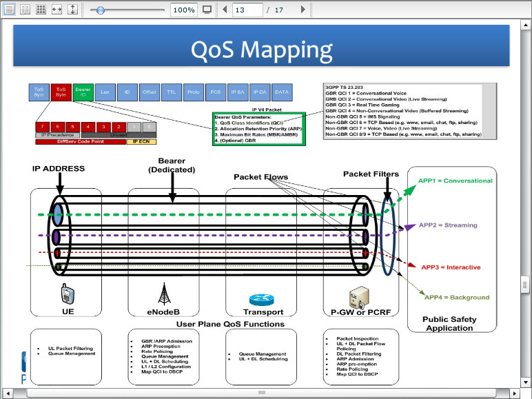Image resolution: width=532 pixels, height=399 pixels.
Task: Click 'Bearer (Dedicated)' label
Action: [172, 165]
